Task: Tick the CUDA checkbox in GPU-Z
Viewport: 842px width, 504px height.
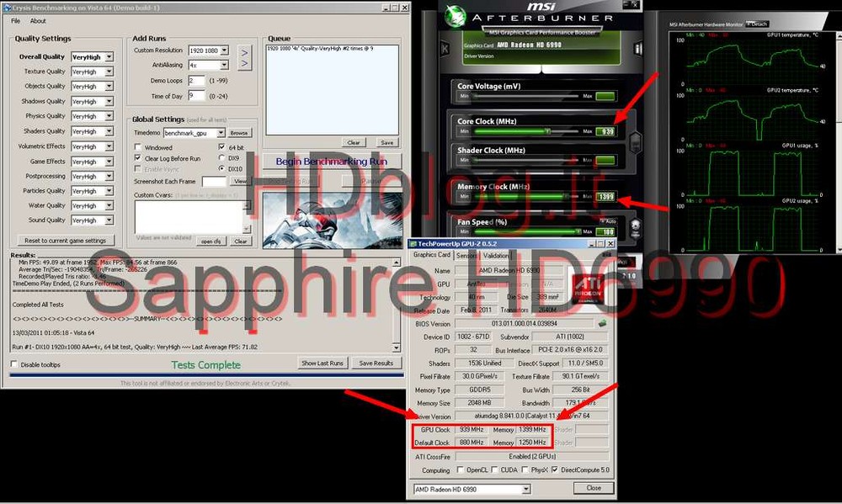Action: point(494,470)
